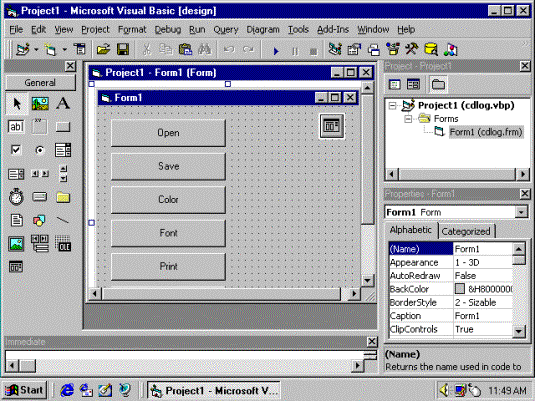Open the Debug menu
Screen dimensions: 535x401
168,30
